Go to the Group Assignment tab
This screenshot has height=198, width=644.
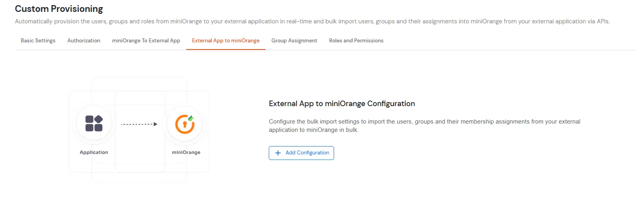point(294,40)
